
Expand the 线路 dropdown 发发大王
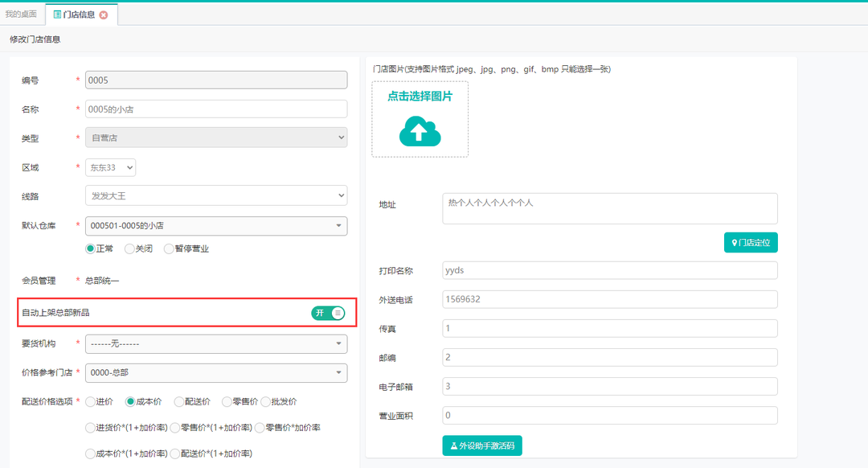[x=216, y=195]
